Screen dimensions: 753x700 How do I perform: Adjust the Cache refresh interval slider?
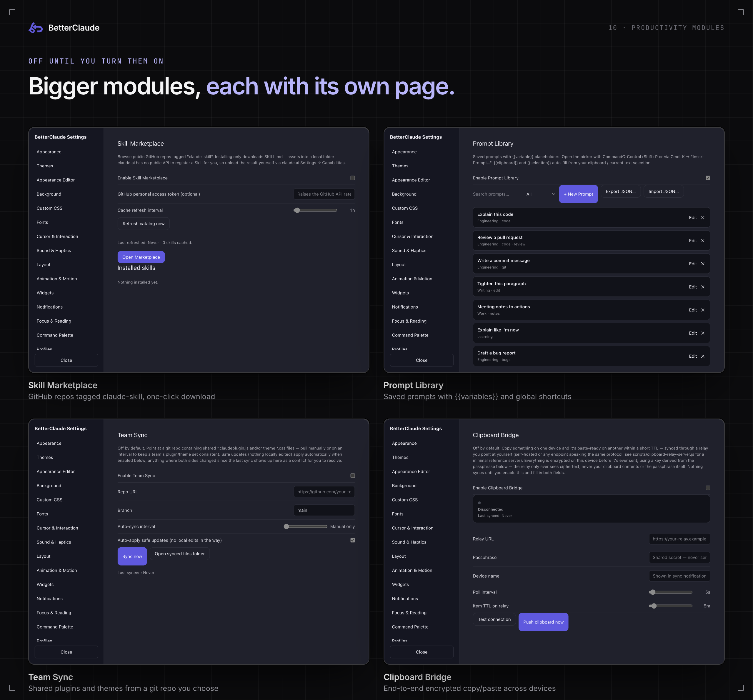pos(315,211)
